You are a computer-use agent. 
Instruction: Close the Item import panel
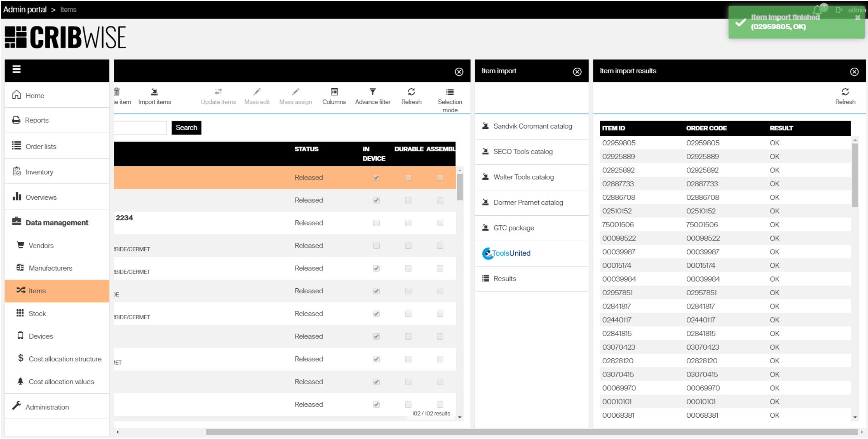577,72
